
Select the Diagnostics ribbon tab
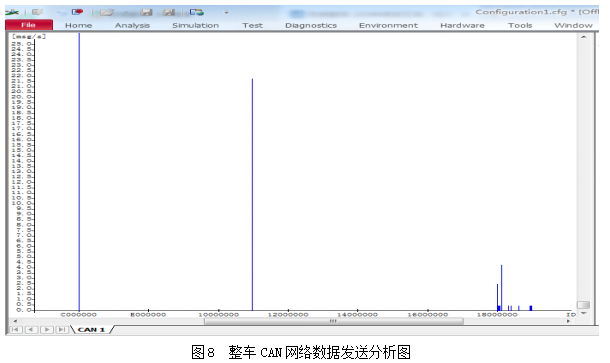click(x=311, y=25)
